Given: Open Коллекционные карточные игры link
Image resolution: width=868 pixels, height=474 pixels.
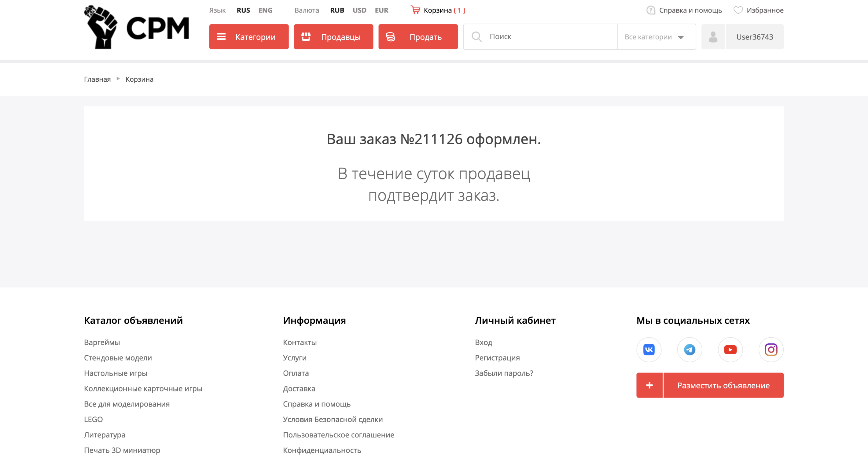Looking at the screenshot, I should click(x=143, y=388).
